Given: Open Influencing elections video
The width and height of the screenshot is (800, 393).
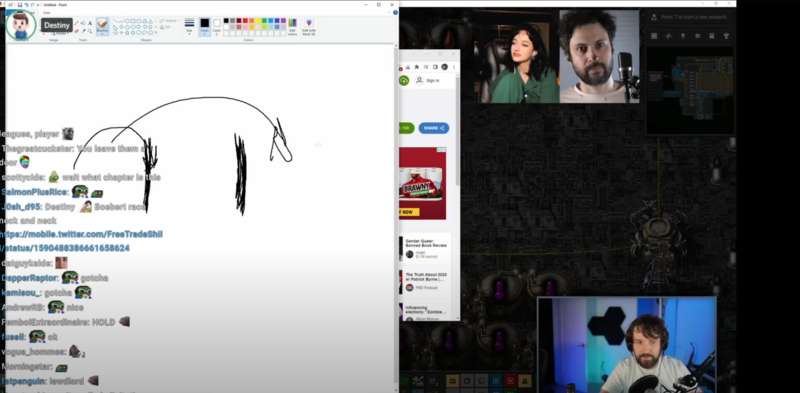Looking at the screenshot, I should click(x=426, y=310).
